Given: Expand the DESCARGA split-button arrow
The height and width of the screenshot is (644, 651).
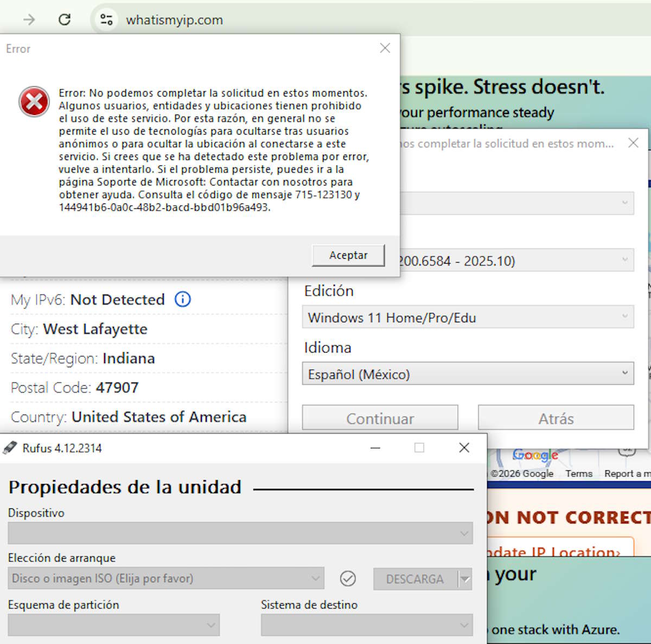Looking at the screenshot, I should click(x=465, y=579).
